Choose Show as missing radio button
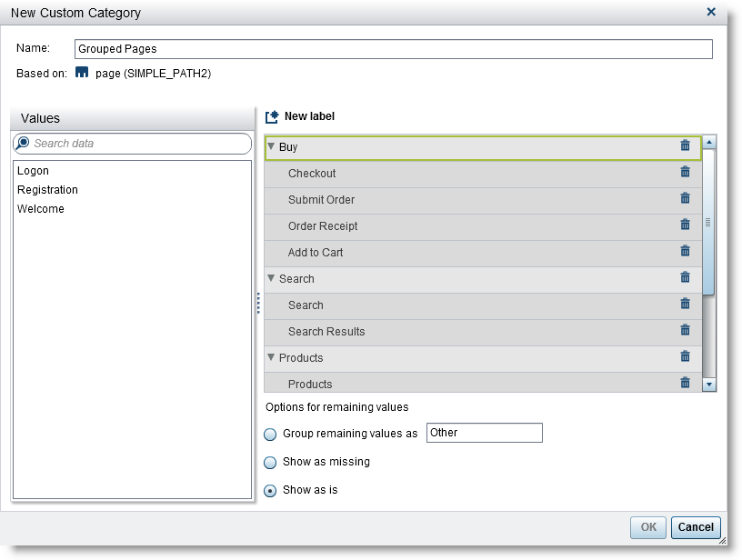The width and height of the screenshot is (742, 560). [270, 463]
